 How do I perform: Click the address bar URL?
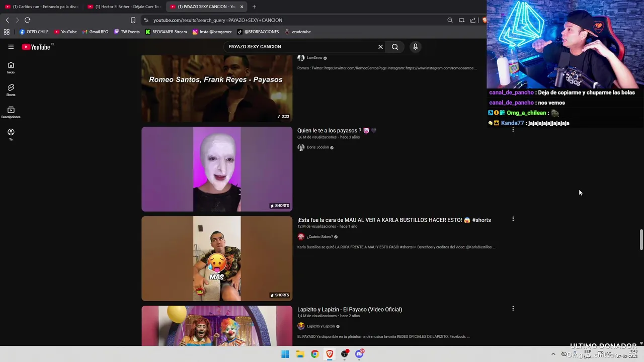coord(218,20)
